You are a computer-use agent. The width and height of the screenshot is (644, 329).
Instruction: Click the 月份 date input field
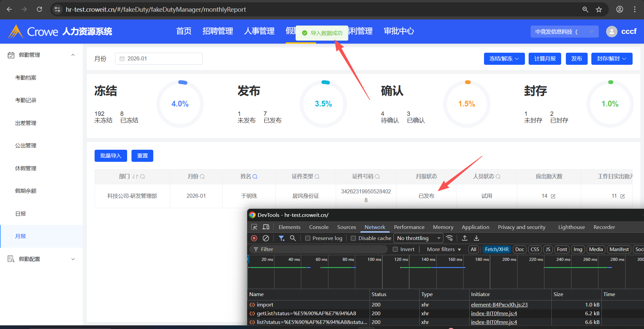[x=159, y=59]
